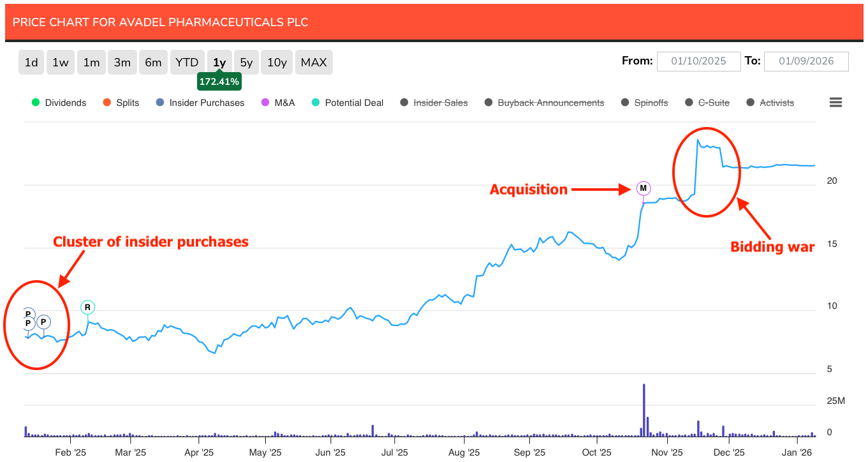Viewport: 868px width, 462px height.
Task: Click the R potential deal marker
Action: [x=88, y=308]
